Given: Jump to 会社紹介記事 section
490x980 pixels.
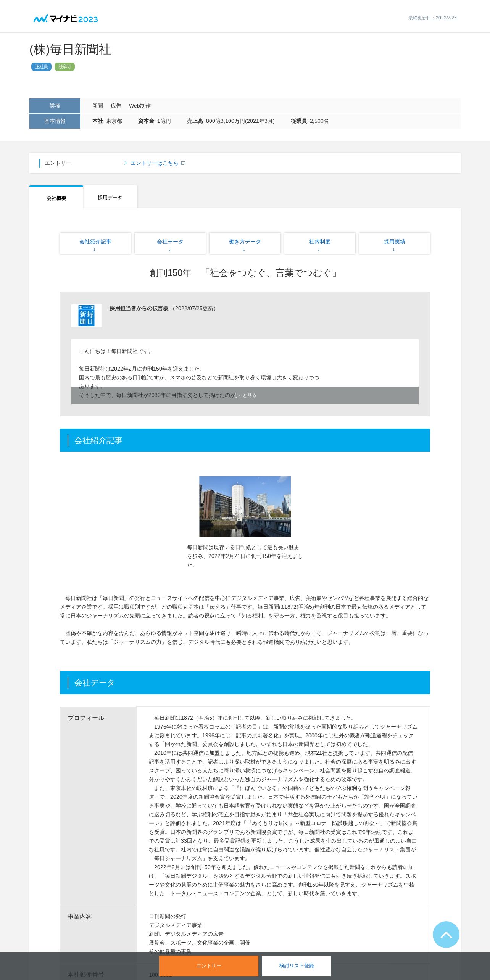Looking at the screenshot, I should pos(95,243).
